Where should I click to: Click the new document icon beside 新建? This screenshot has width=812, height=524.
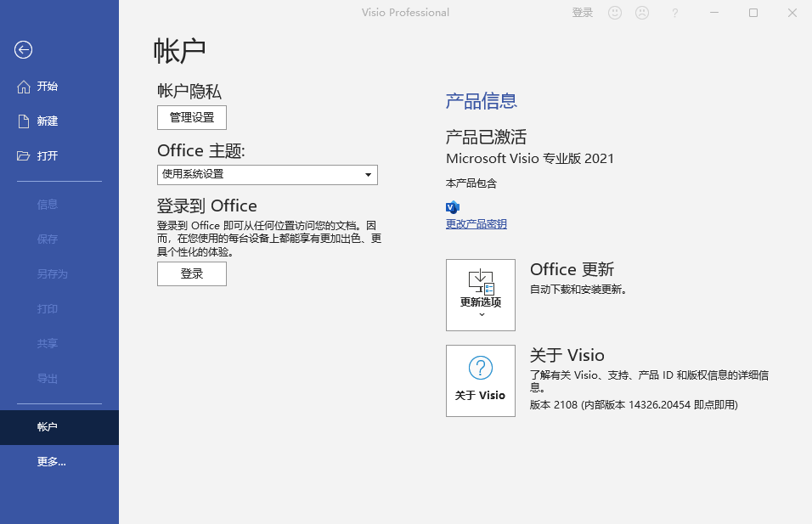[x=23, y=121]
